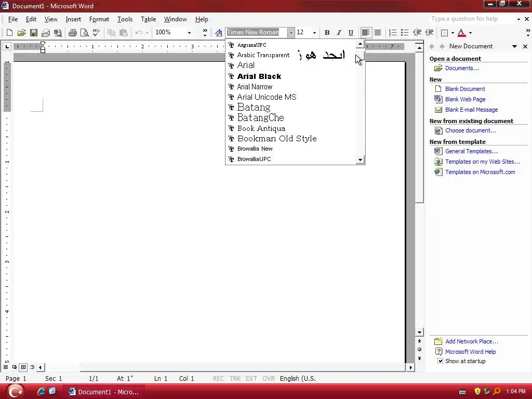Viewport: 532px width, 399px height.
Task: Switch to Normal view icon
Action: [x=6, y=367]
